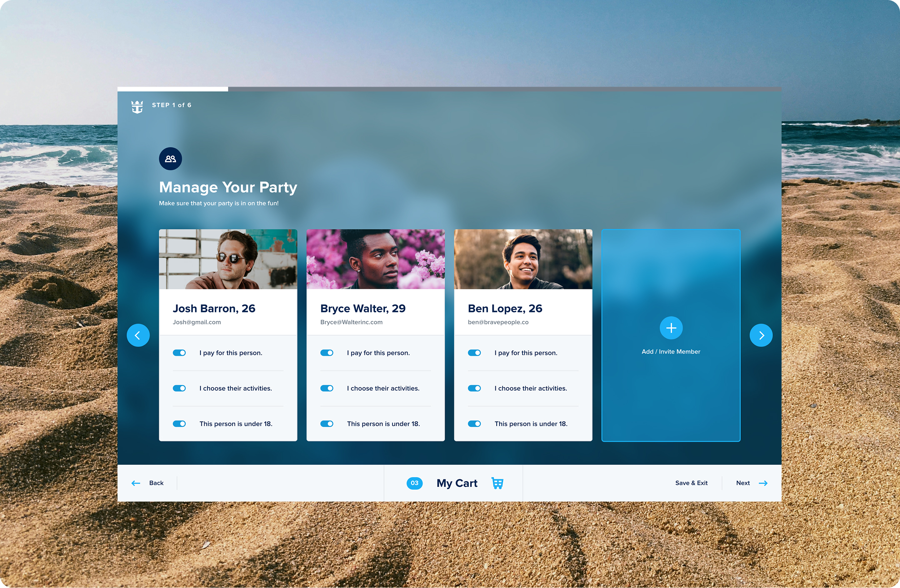Click email Josh@gmail.com
Screen dimensions: 900x588
pos(197,322)
